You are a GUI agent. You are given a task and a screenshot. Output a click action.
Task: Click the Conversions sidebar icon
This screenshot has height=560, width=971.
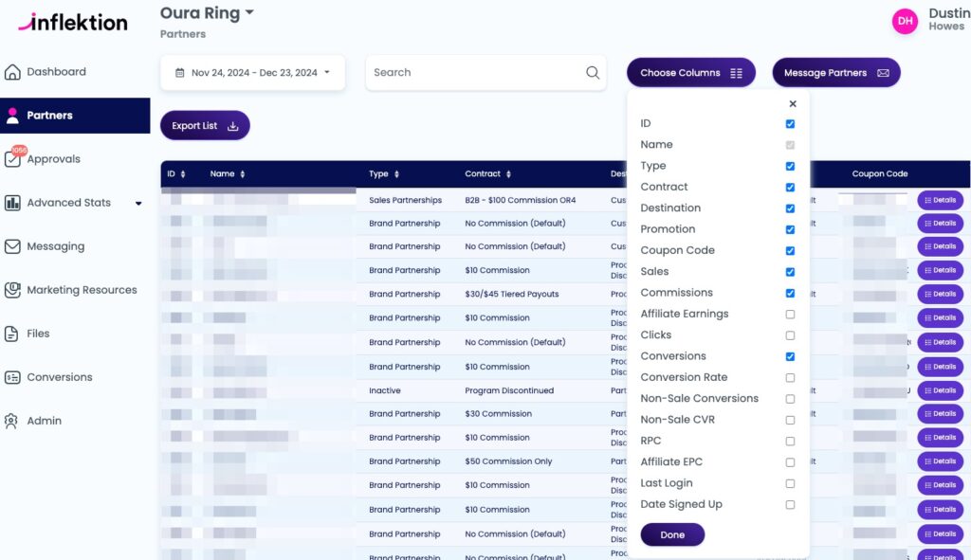click(12, 377)
